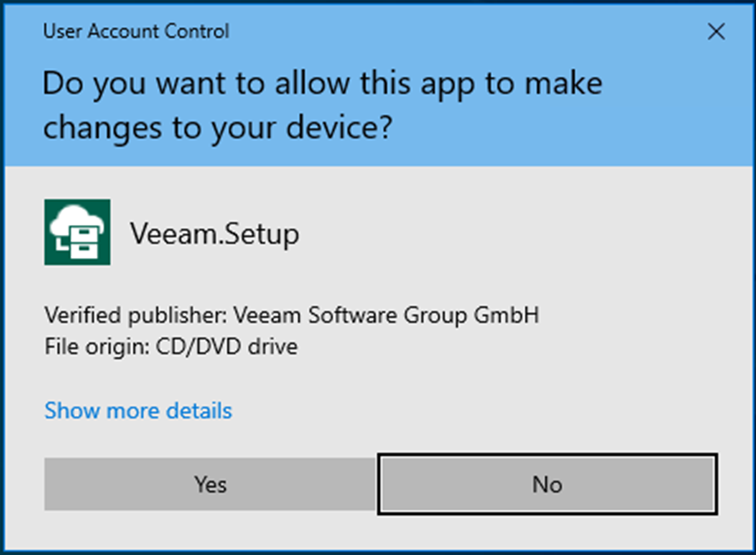
Task: Click the white cloud in the Veeam icon
Action: click(76, 219)
